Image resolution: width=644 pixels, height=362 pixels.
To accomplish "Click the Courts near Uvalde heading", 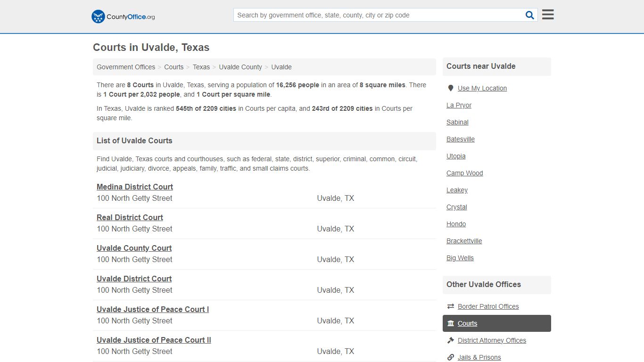I will point(481,66).
